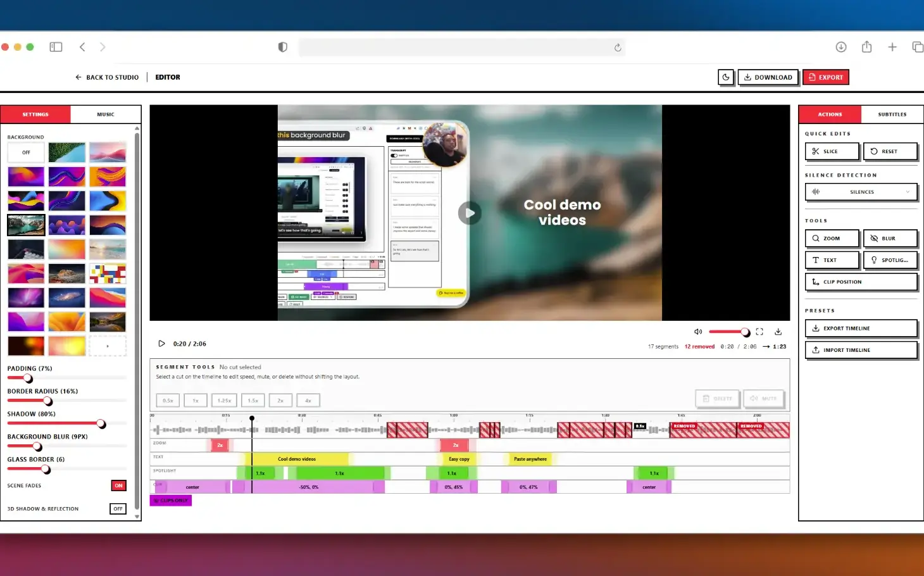Select the Spotlight tool
Screen dimensions: 924x576
coord(890,260)
